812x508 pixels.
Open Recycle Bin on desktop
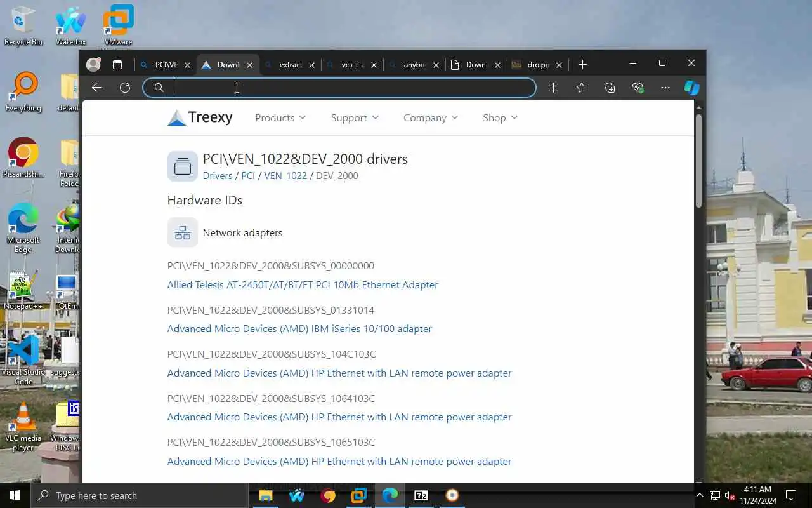coord(23,27)
